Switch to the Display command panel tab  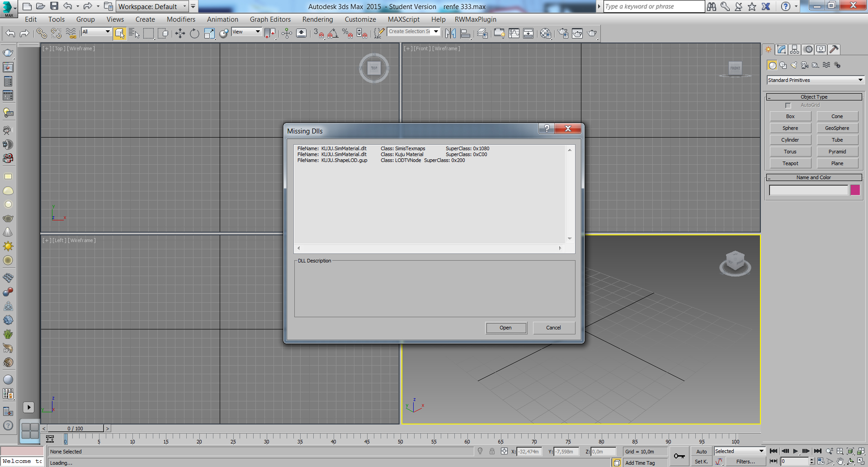pos(821,49)
